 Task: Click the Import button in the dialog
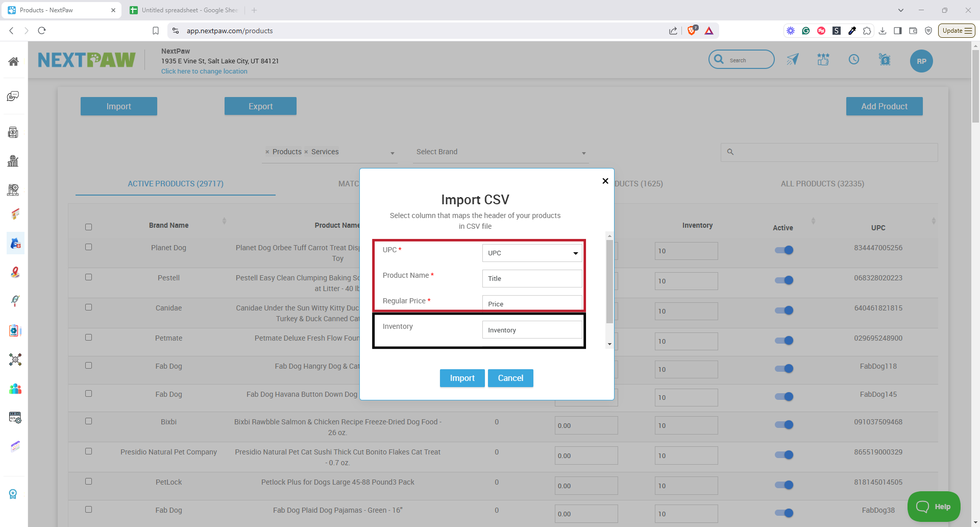pyautogui.click(x=462, y=378)
